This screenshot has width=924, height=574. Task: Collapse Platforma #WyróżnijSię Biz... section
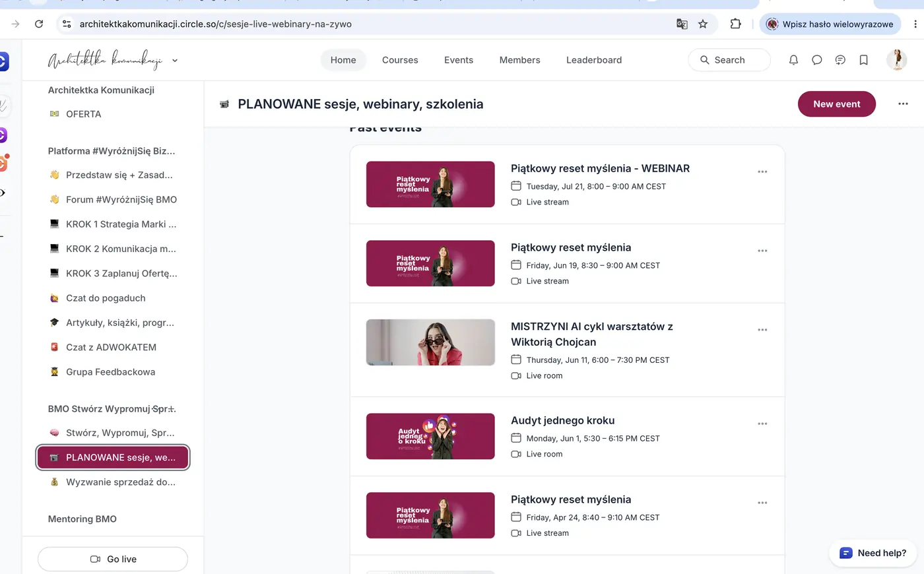112,151
